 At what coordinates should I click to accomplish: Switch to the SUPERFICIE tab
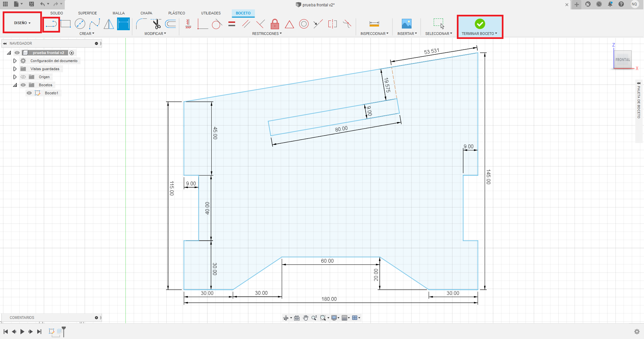pos(88,13)
